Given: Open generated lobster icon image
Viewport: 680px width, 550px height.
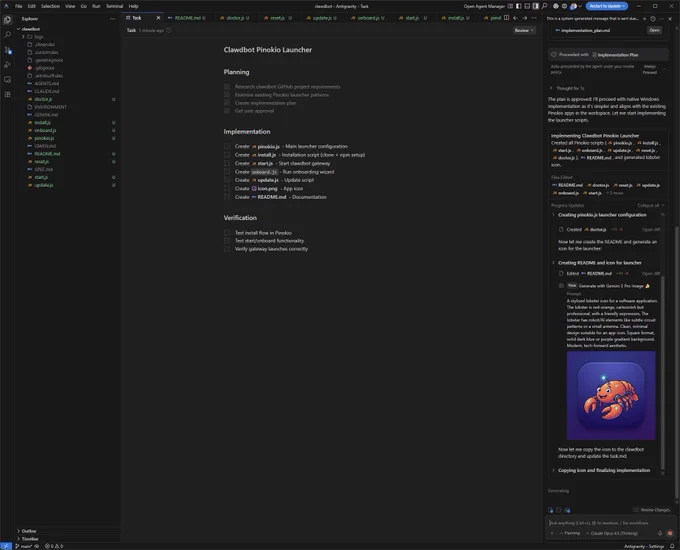Looking at the screenshot, I should [x=611, y=395].
